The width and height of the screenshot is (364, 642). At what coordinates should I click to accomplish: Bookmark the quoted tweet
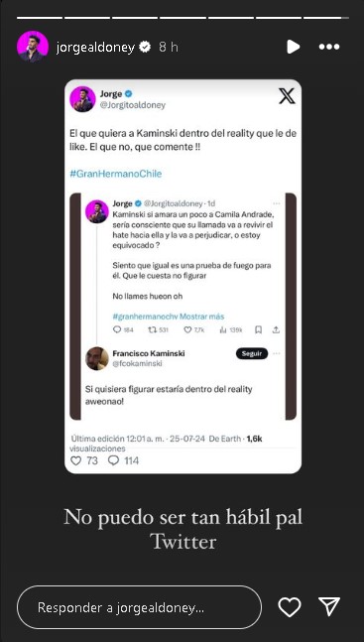258,329
